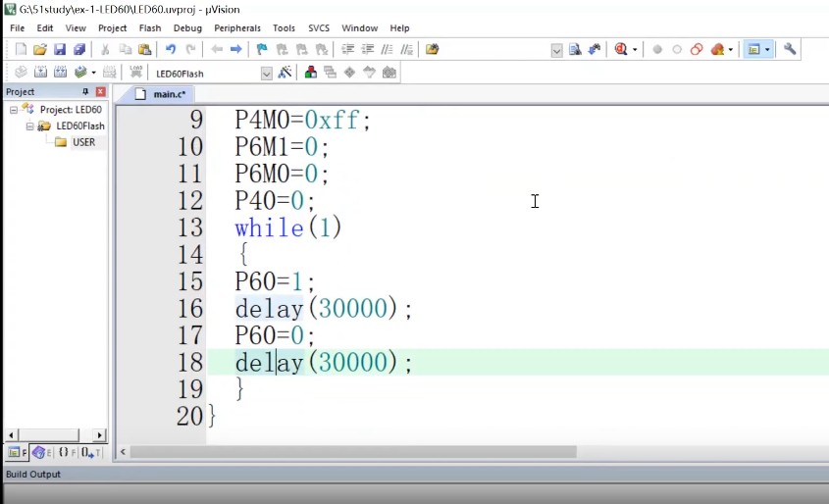829x504 pixels.
Task: Click the Unindent selection icon
Action: [368, 49]
